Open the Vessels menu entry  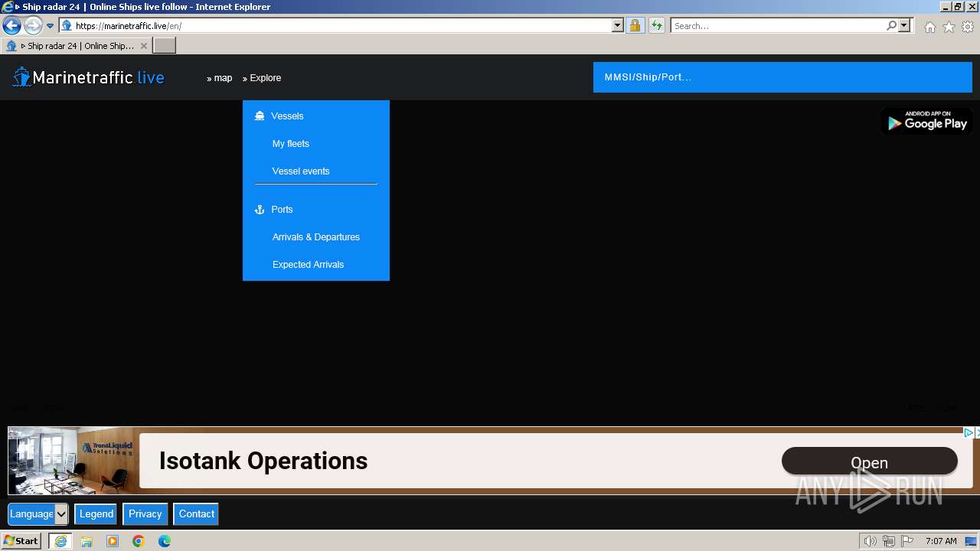pyautogui.click(x=287, y=116)
